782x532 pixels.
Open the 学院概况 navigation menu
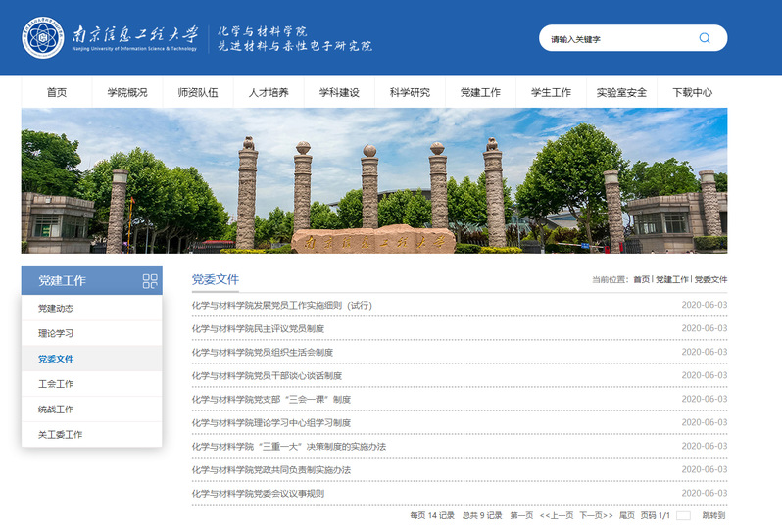tap(127, 93)
